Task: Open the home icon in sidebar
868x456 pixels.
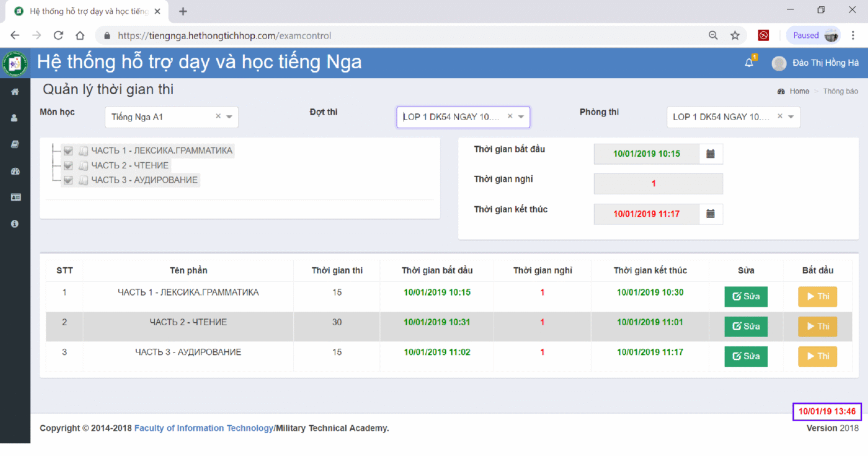Action: click(x=15, y=92)
